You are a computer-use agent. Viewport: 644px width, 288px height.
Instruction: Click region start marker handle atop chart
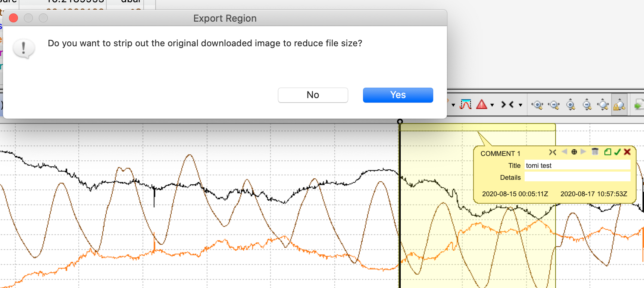click(x=400, y=122)
